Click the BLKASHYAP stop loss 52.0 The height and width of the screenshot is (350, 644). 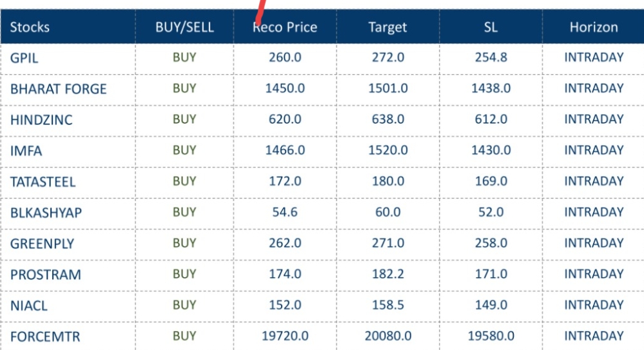491,212
